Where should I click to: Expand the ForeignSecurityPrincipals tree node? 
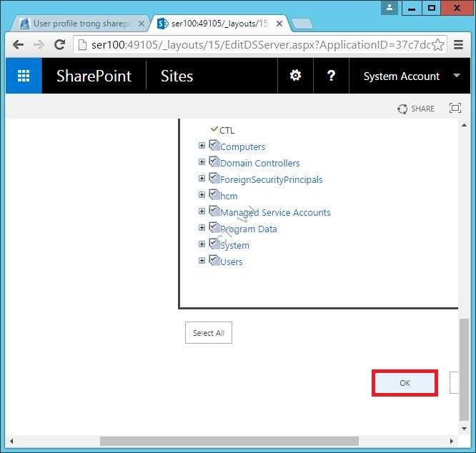202,179
